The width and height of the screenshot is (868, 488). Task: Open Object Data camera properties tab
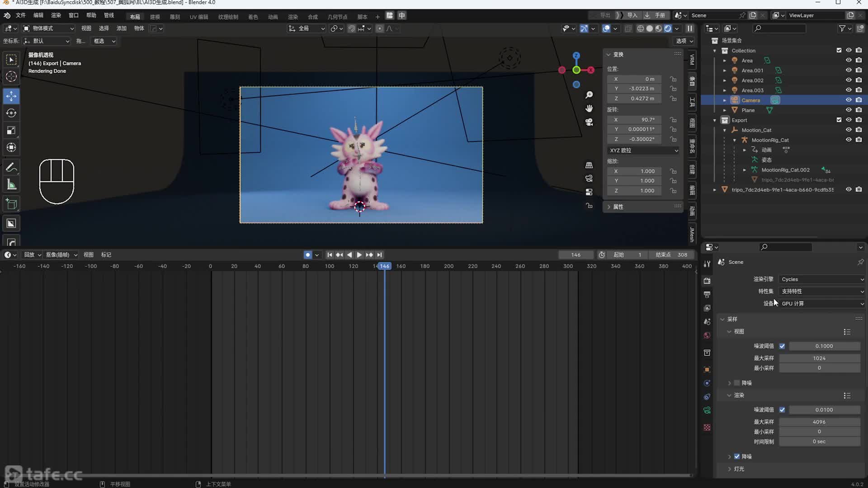pyautogui.click(x=707, y=410)
